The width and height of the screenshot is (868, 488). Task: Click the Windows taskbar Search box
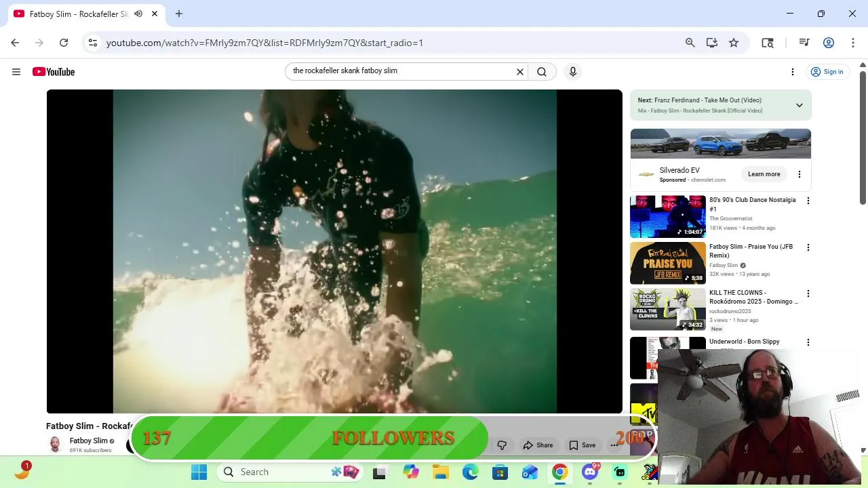tap(292, 472)
